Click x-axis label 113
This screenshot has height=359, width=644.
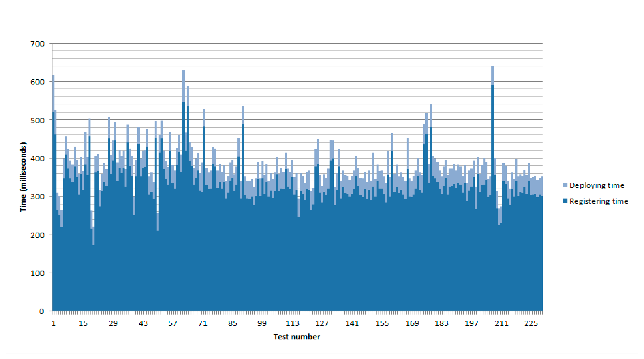point(292,323)
